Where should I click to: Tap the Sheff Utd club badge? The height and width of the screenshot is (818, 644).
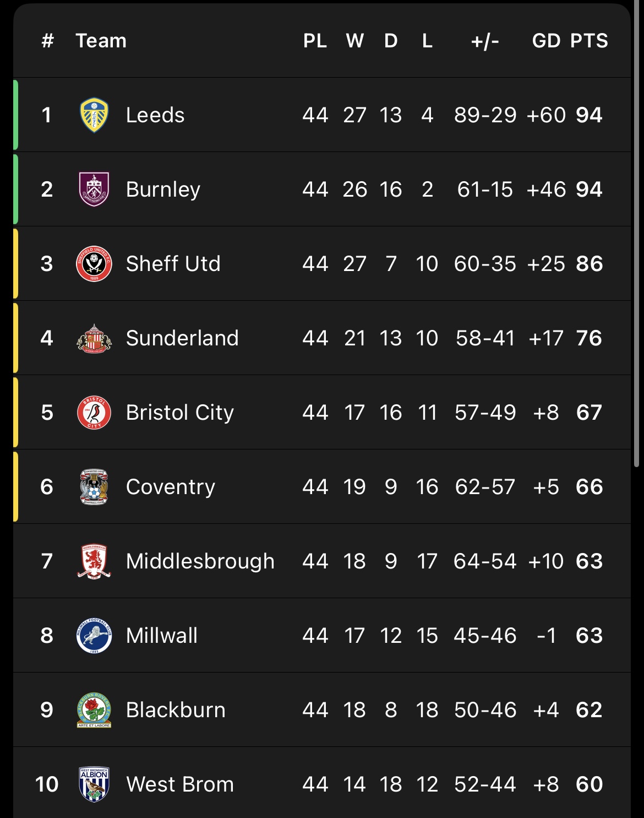click(x=94, y=264)
